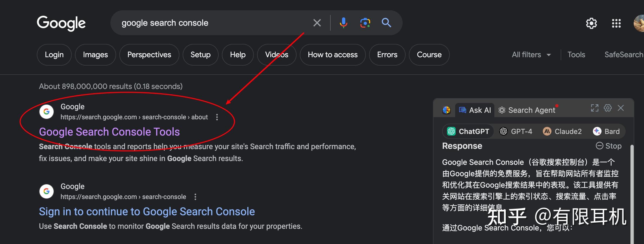644x244 pixels.
Task: Go to Google homepage via logo
Action: pyautogui.click(x=61, y=23)
